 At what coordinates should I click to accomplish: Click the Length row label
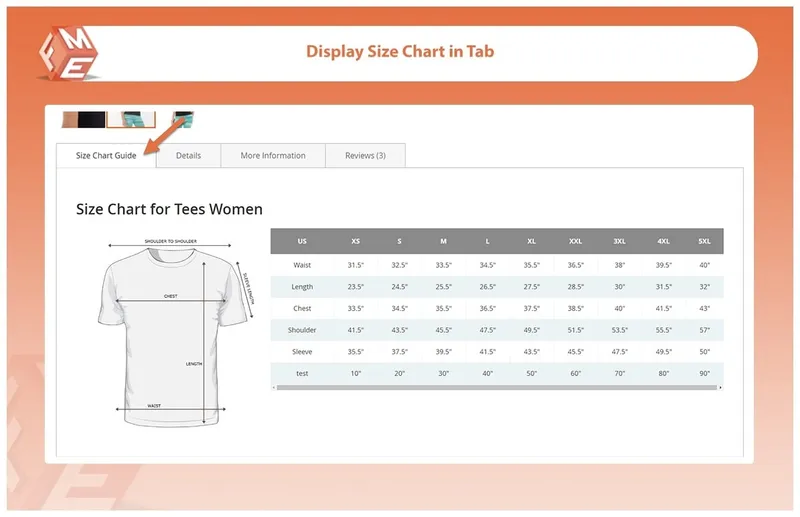click(302, 287)
